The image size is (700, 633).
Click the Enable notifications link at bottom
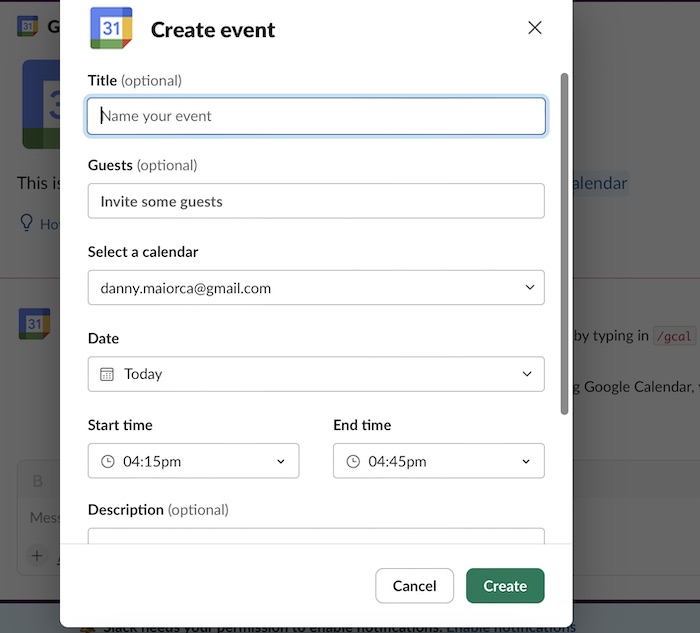coord(511,629)
